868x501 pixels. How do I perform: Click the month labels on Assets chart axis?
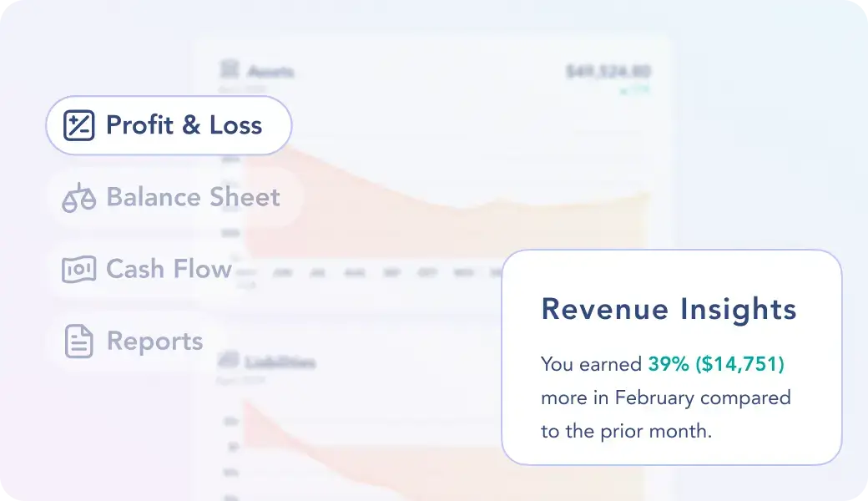(367, 273)
